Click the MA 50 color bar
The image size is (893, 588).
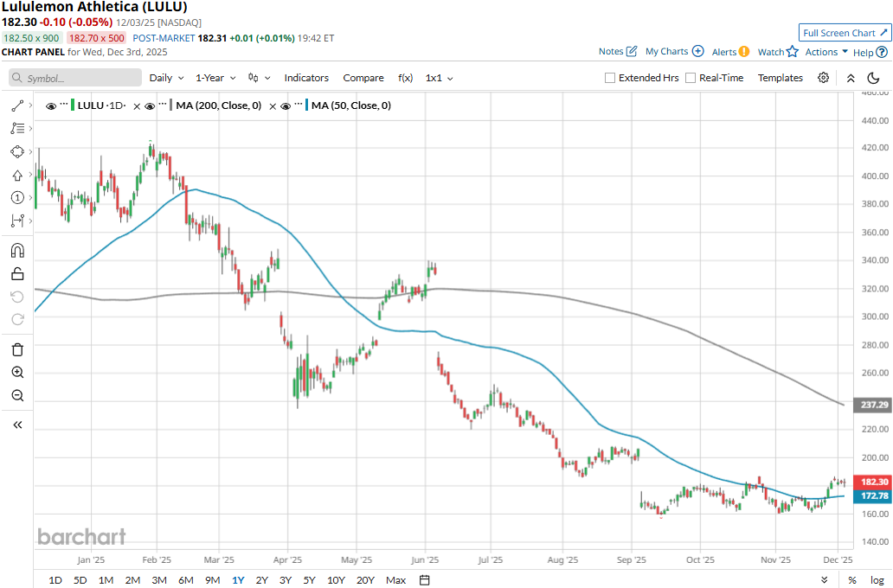pyautogui.click(x=307, y=105)
